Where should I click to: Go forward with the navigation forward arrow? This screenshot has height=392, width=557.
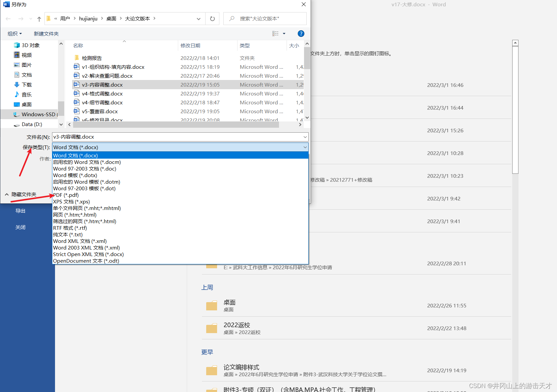[21, 19]
